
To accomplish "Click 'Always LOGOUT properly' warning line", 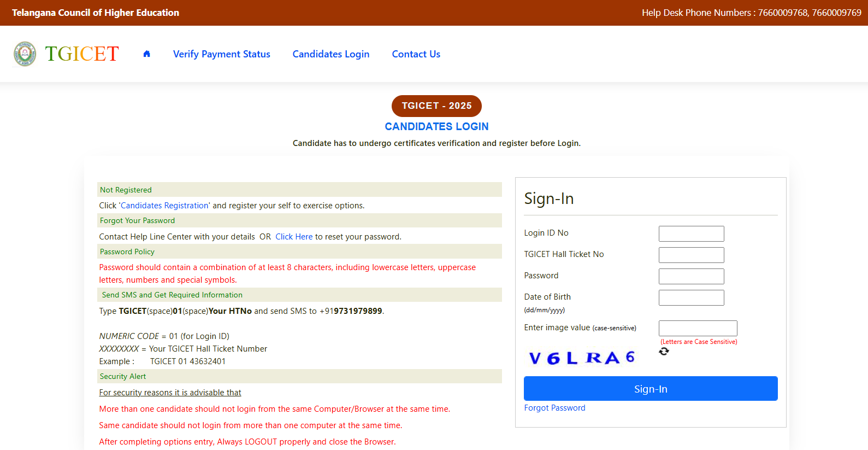I will tap(247, 442).
